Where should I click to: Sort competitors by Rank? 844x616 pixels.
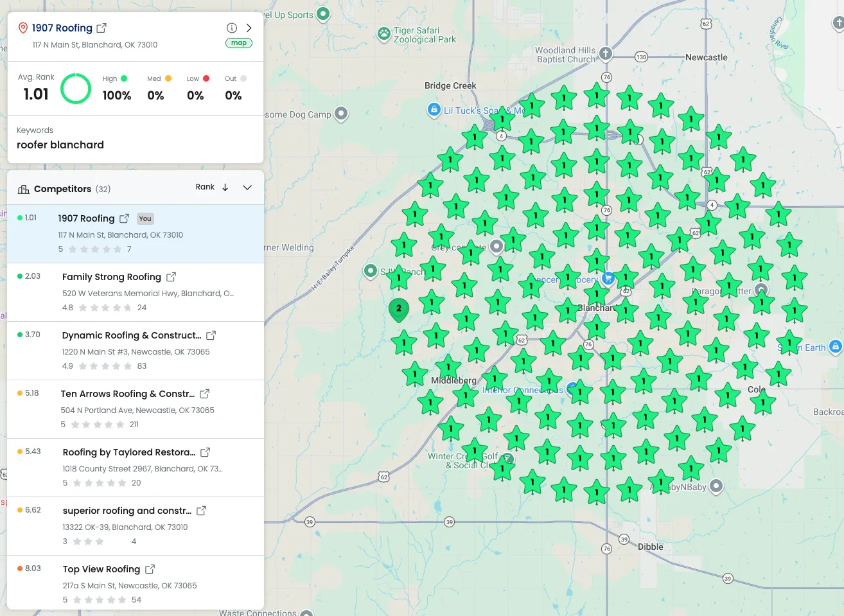tap(212, 187)
